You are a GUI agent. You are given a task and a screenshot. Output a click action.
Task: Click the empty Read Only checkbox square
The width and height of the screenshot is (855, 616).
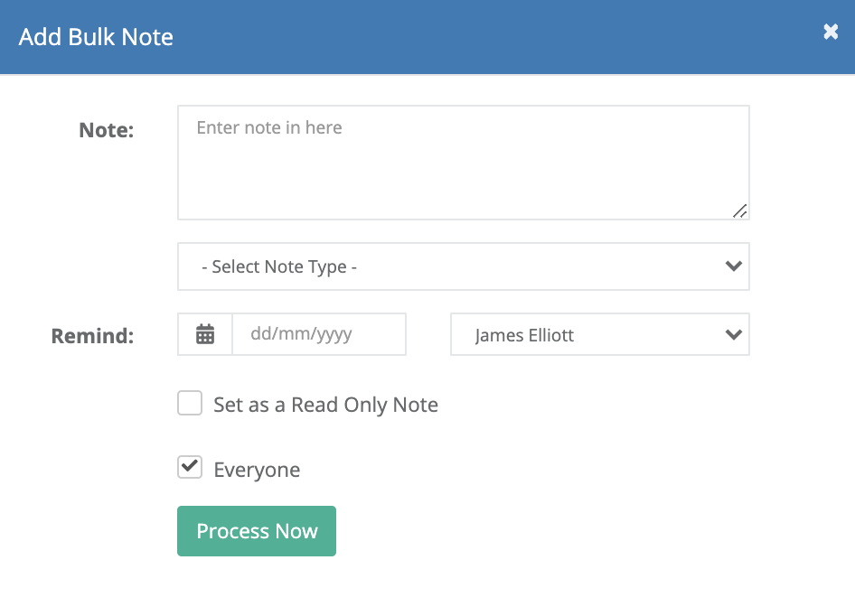tap(190, 403)
